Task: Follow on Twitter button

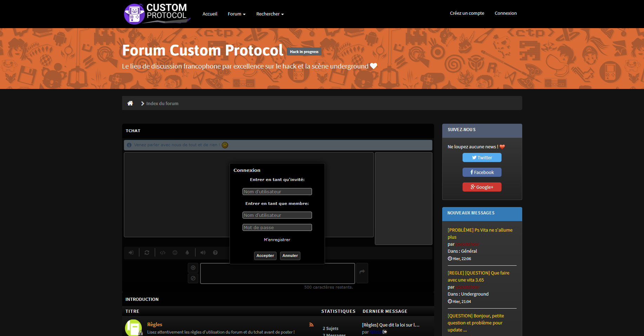Action: click(x=482, y=157)
